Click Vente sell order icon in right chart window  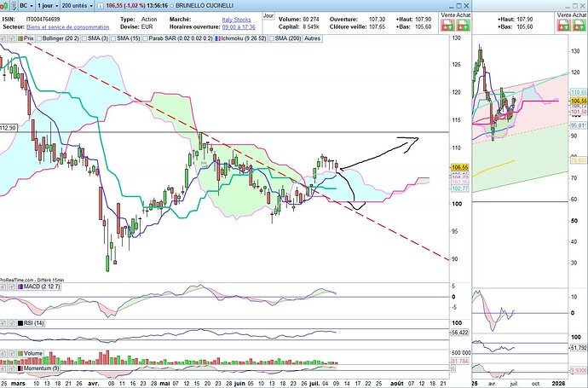564,25
